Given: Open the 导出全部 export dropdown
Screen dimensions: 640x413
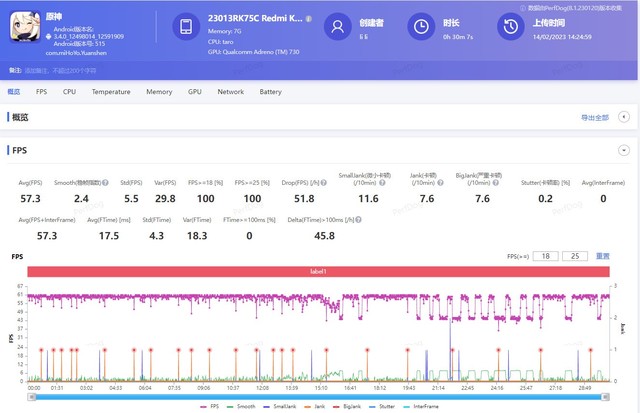Looking at the screenshot, I should click(596, 117).
